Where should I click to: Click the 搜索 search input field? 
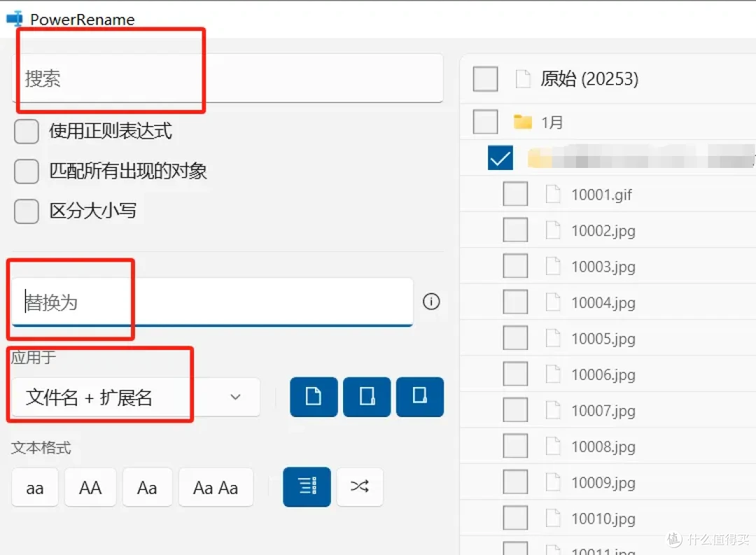coord(227,78)
